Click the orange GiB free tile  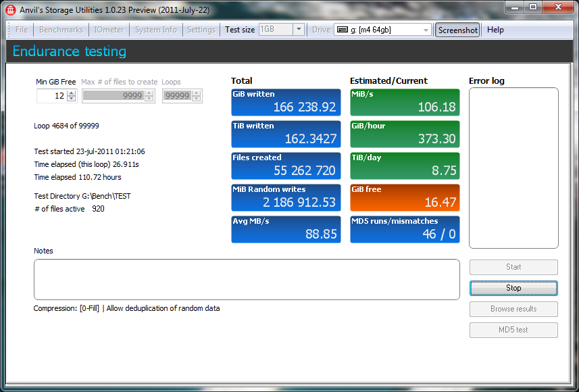tap(405, 197)
